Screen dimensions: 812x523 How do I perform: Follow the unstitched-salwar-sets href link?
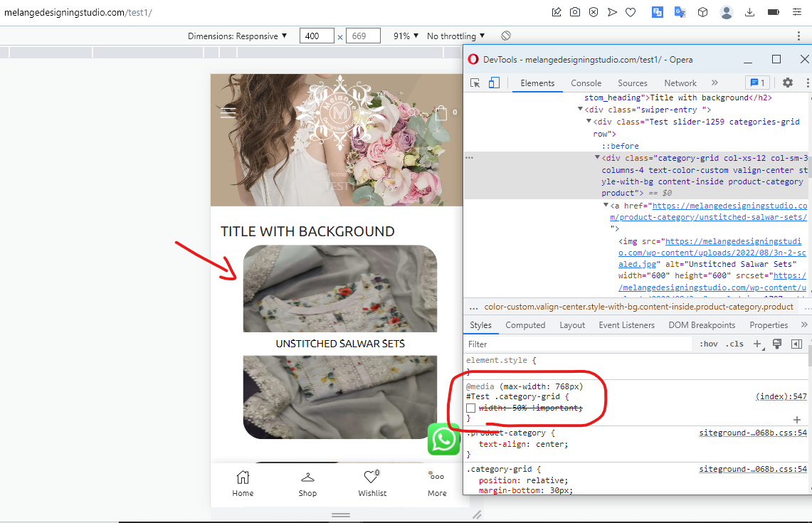coord(708,211)
